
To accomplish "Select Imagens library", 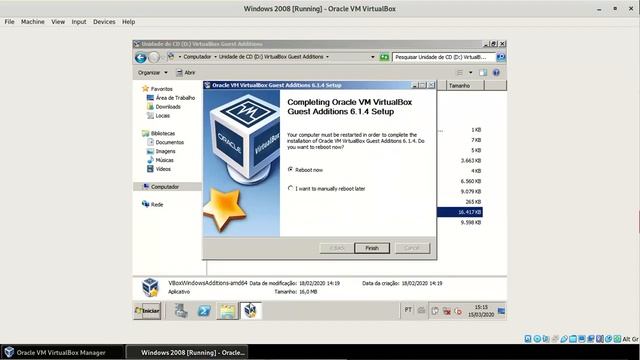I will point(160,151).
